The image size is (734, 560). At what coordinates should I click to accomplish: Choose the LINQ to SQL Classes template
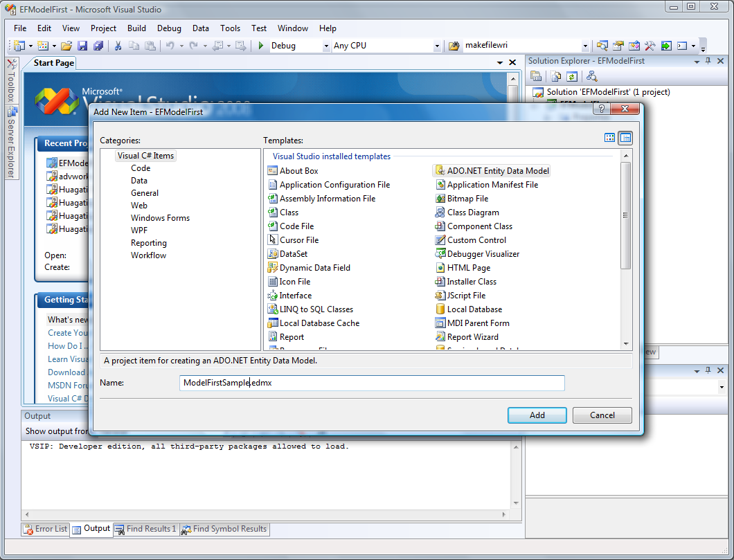point(310,309)
